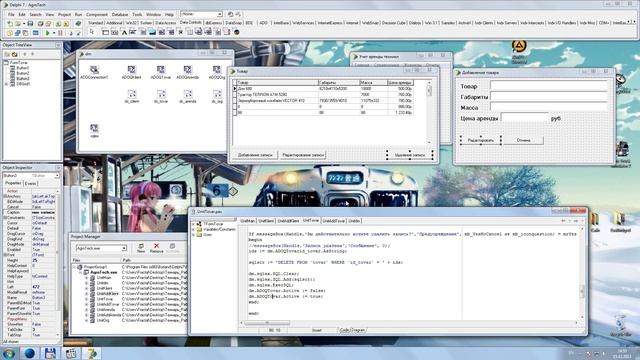Select ds_arenda datasource in dm window
640x360 pixels.
[188, 96]
